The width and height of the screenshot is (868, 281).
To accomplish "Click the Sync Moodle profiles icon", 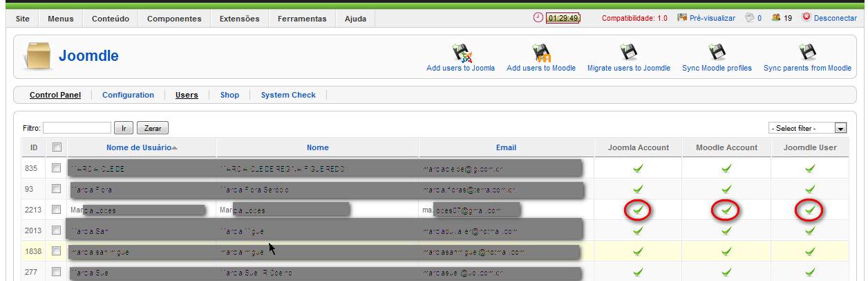I will pyautogui.click(x=717, y=53).
